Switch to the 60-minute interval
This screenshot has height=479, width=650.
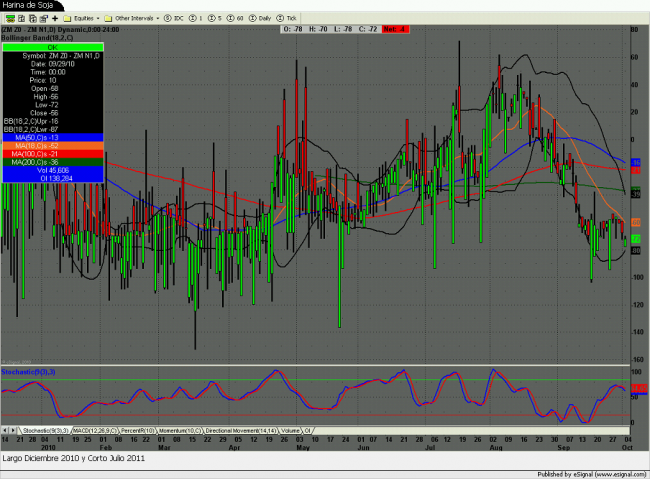click(x=235, y=18)
